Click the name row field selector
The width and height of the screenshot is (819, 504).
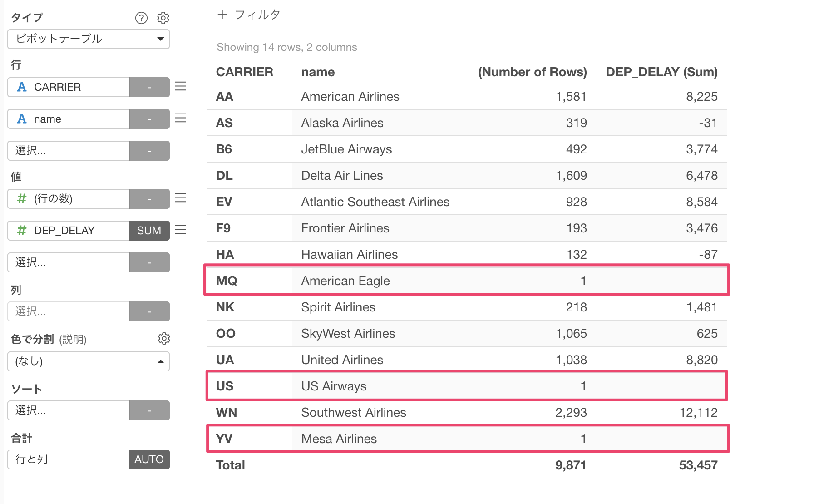[x=69, y=119]
